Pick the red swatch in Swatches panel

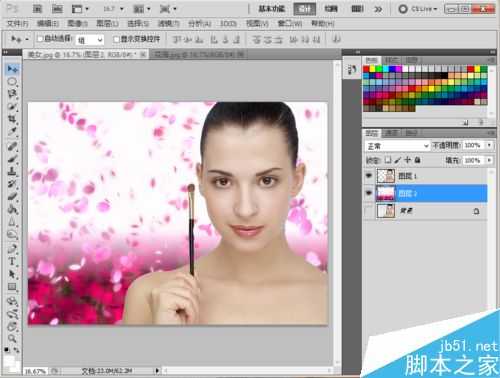pyautogui.click(x=366, y=69)
